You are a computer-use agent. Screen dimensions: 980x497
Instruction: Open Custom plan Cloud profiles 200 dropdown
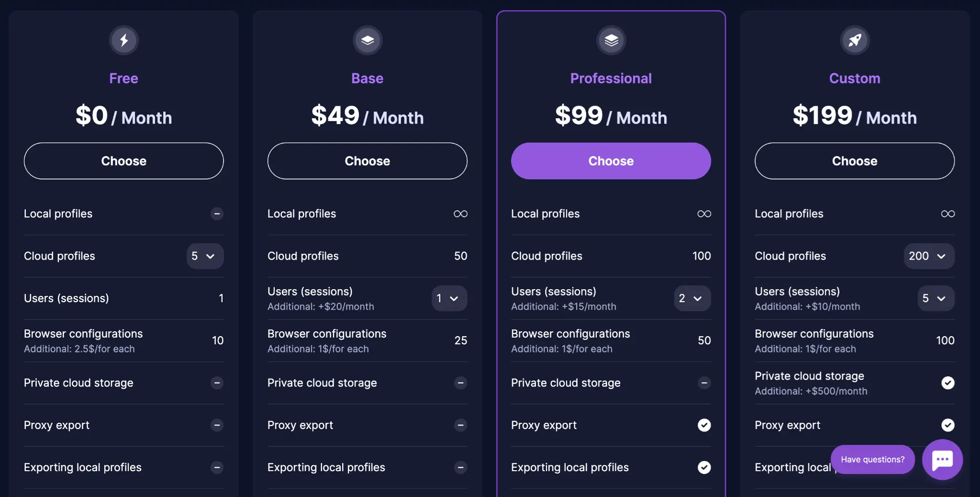(x=928, y=256)
